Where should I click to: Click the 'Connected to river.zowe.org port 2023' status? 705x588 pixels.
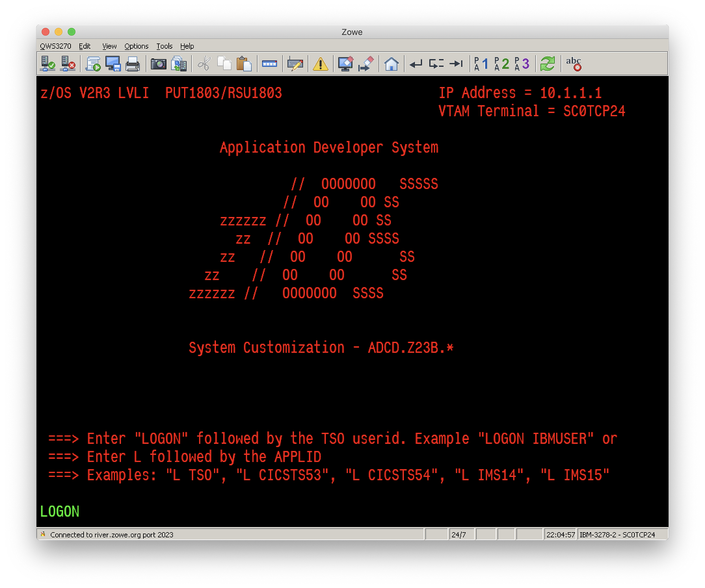pyautogui.click(x=112, y=535)
